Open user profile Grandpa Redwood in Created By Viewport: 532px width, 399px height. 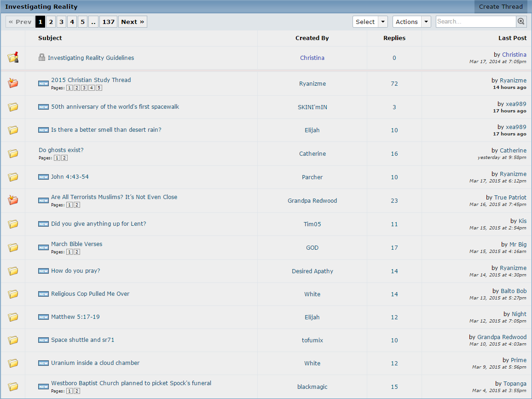click(x=312, y=200)
